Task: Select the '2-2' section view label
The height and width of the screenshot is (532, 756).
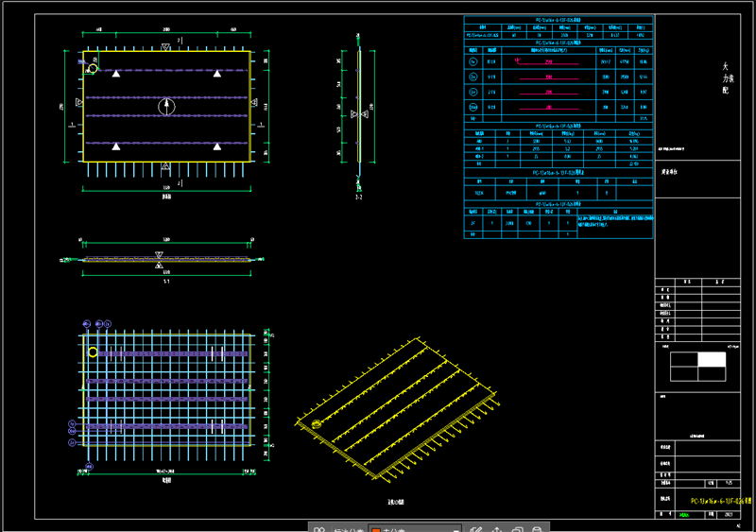Action: point(359,197)
